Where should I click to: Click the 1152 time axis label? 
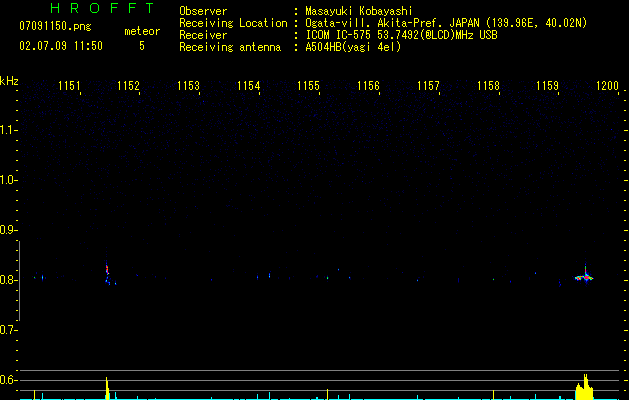pos(128,85)
